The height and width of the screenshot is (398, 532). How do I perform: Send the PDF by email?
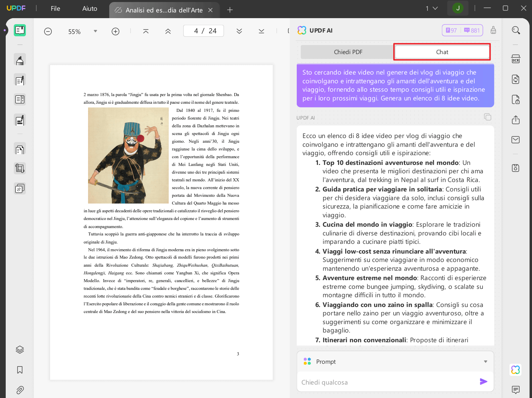click(x=516, y=140)
